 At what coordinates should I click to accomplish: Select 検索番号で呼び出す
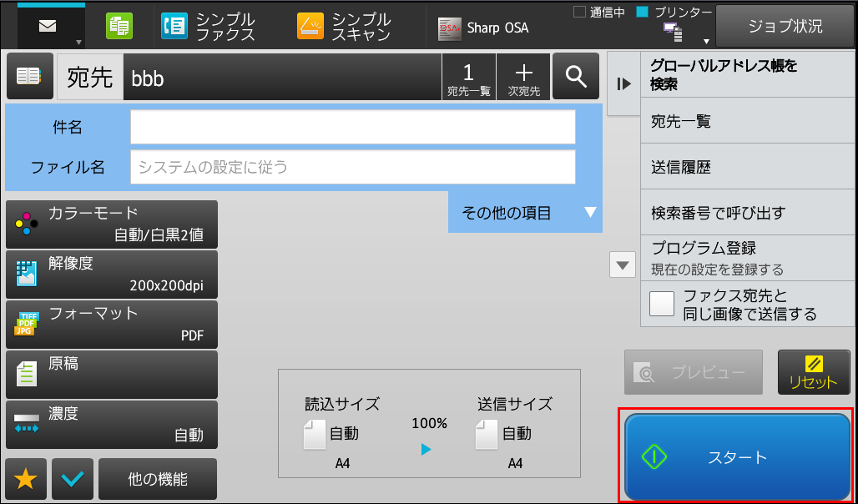(x=747, y=212)
